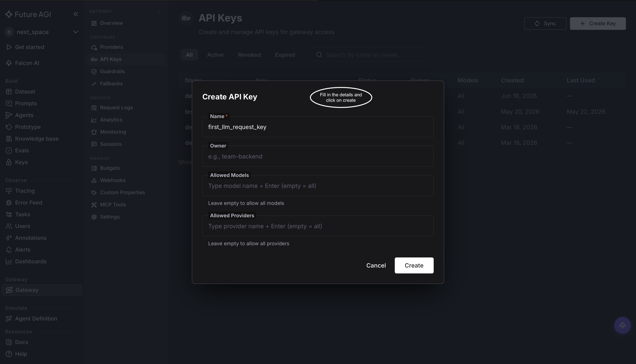The width and height of the screenshot is (636, 364).
Task: Open Tracing under Observe
Action: click(x=25, y=191)
